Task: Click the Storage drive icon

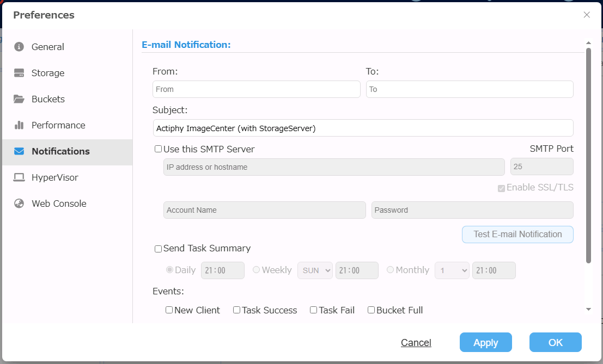Action: 19,73
